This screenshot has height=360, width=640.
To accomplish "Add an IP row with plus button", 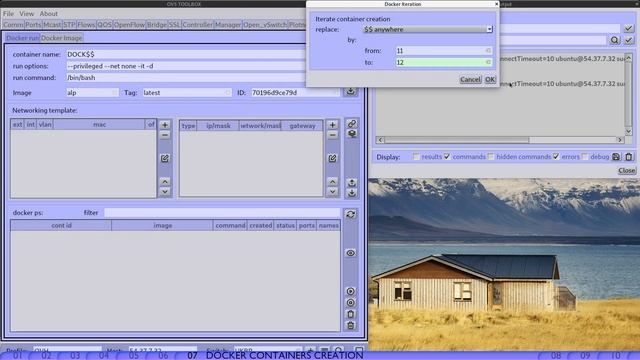I will point(333,125).
